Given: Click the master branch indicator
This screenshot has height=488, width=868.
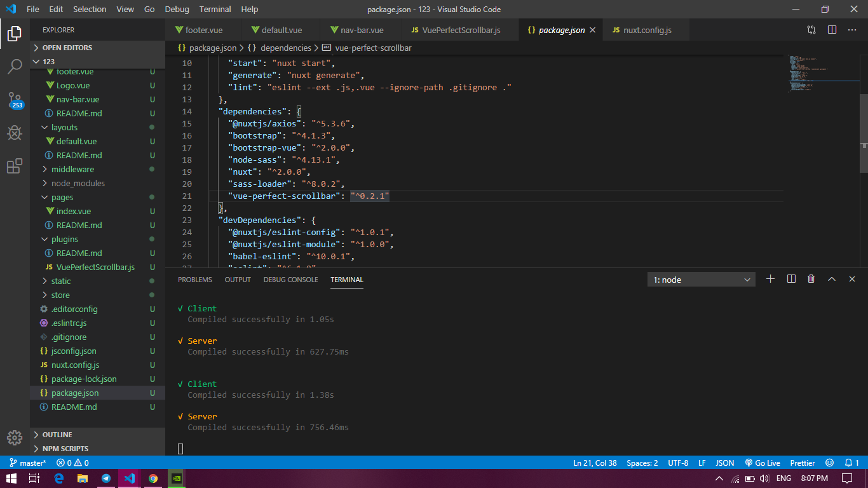Looking at the screenshot, I should (x=28, y=463).
